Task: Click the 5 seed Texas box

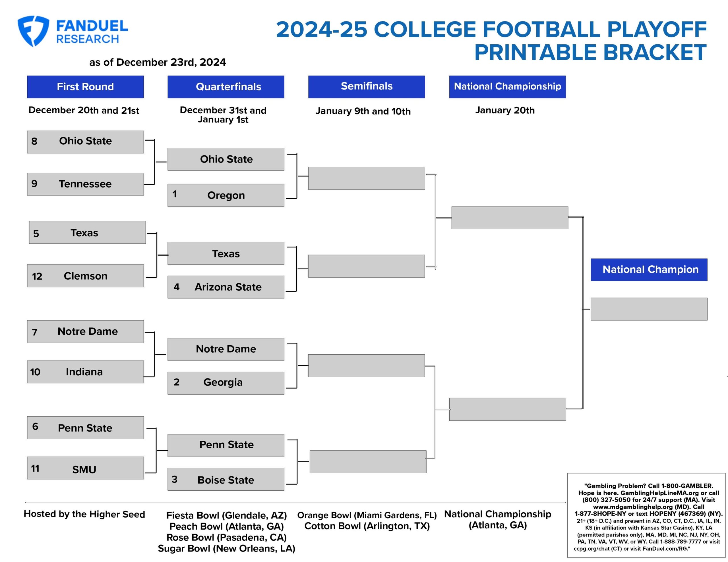Action: pos(87,232)
